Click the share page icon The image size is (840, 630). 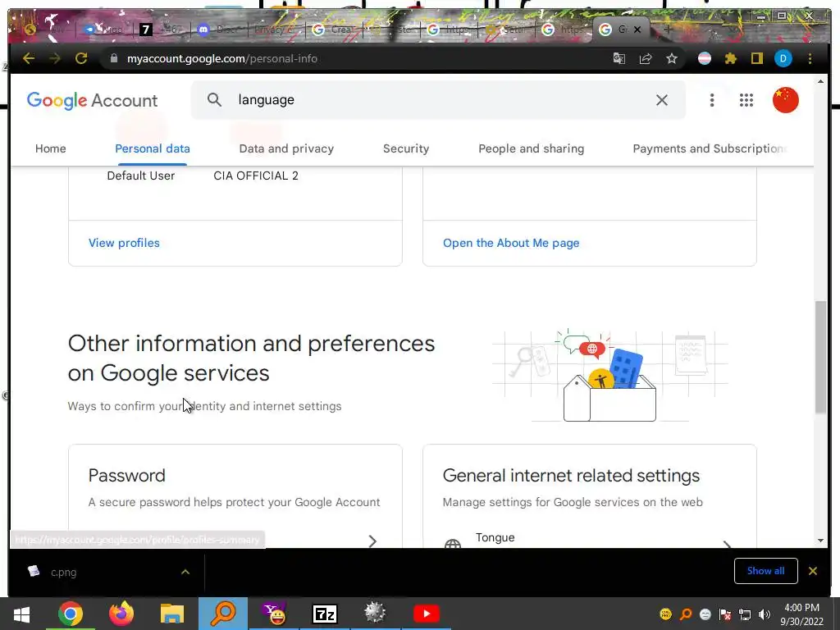coord(646,58)
